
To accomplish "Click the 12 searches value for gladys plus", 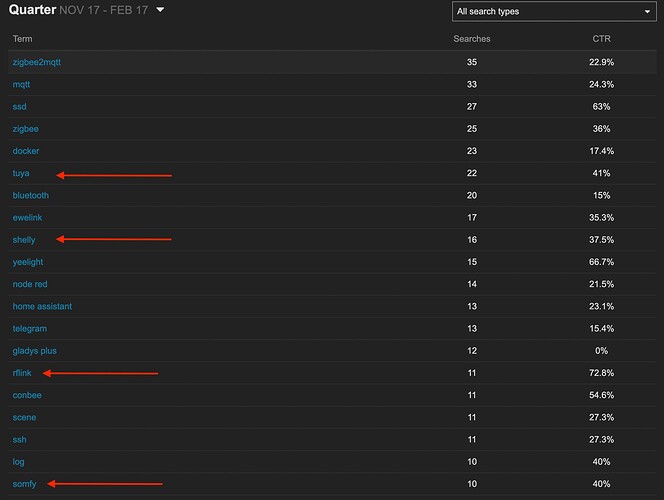I will click(x=472, y=351).
